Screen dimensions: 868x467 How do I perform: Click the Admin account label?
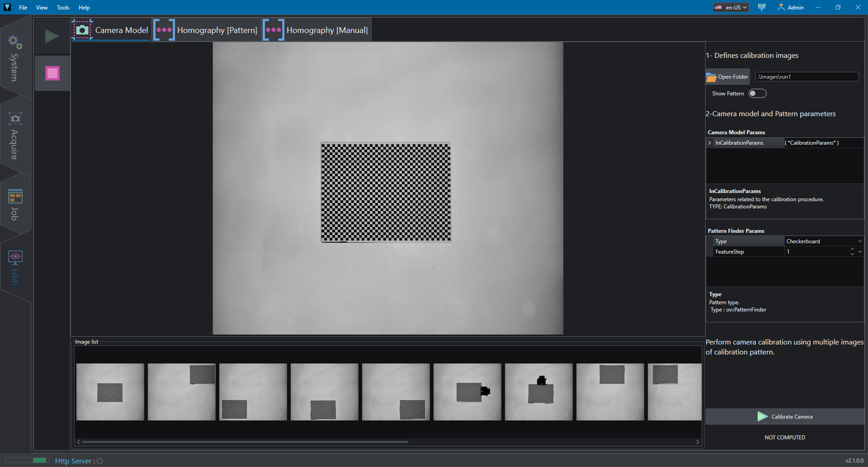point(796,7)
